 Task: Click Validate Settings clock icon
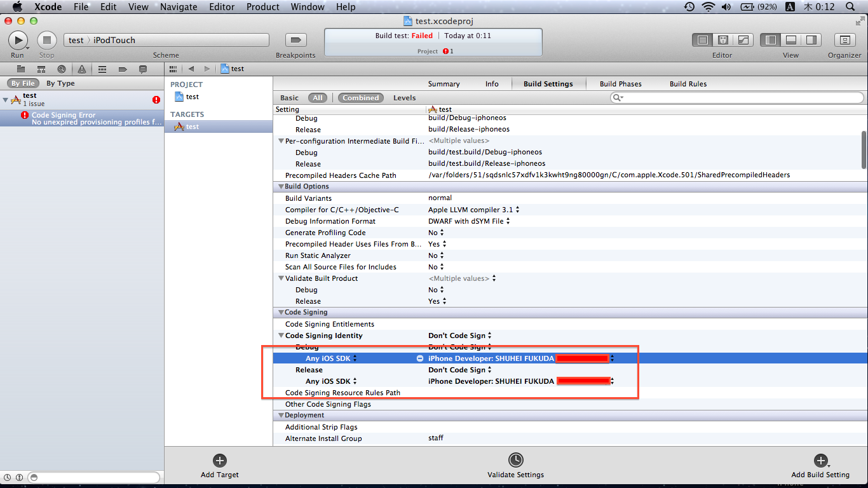516,460
